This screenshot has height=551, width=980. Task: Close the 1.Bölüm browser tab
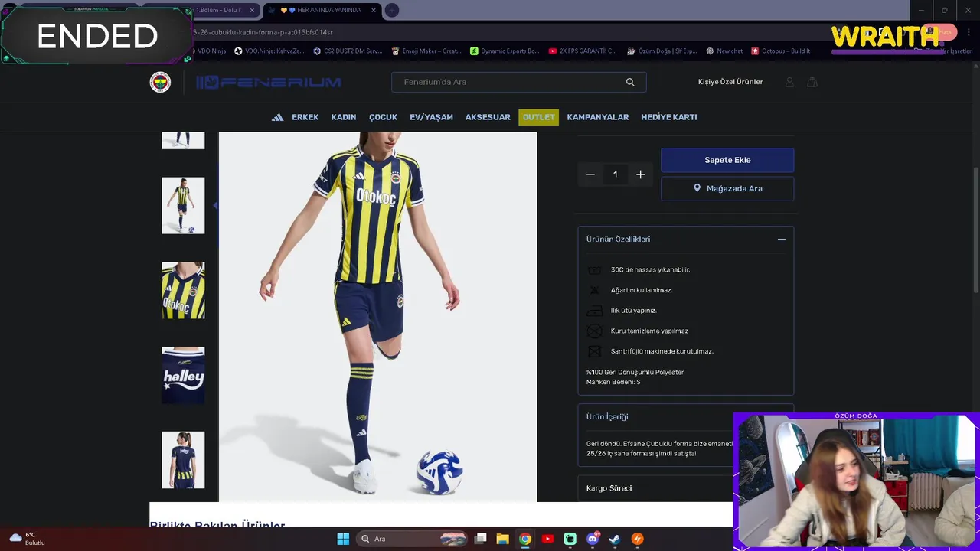(252, 10)
